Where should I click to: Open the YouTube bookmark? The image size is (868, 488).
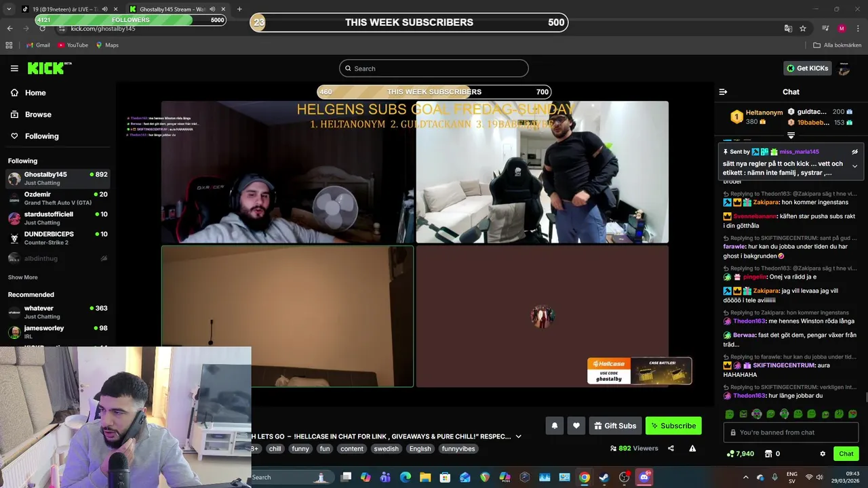pyautogui.click(x=73, y=45)
